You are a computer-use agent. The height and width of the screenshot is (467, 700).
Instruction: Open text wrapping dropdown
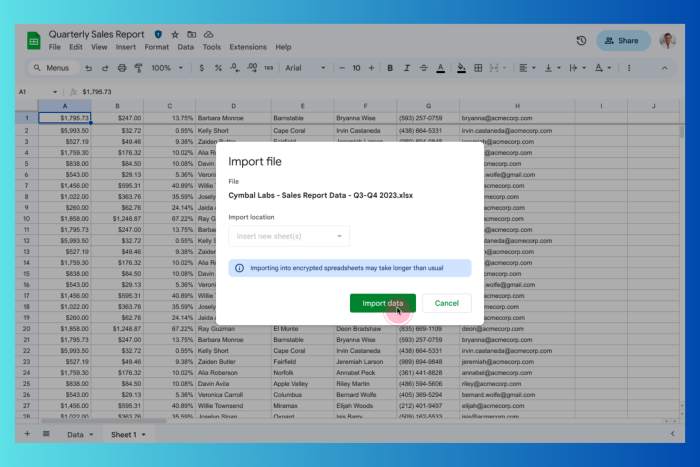coord(577,68)
